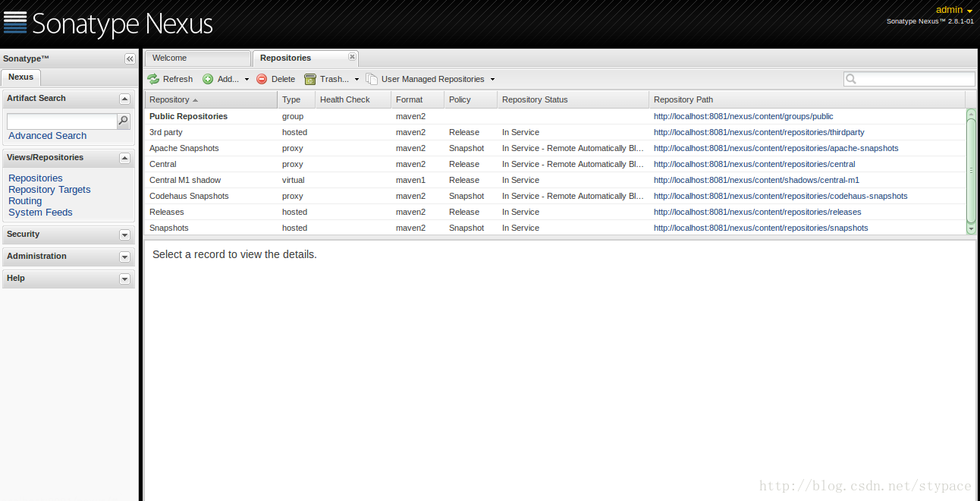Screen dimensions: 980x501
Task: Click the artifact search magnifier icon
Action: pyautogui.click(x=123, y=121)
